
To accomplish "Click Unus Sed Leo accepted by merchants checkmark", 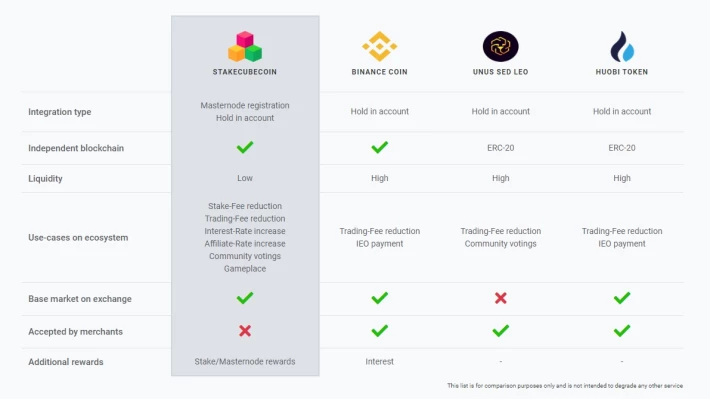I will click(500, 331).
